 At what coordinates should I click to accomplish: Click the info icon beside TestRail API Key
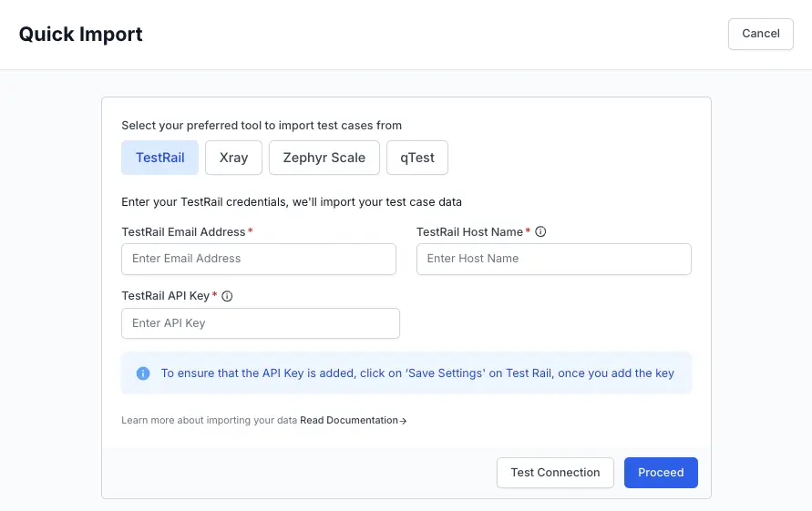coord(227,296)
